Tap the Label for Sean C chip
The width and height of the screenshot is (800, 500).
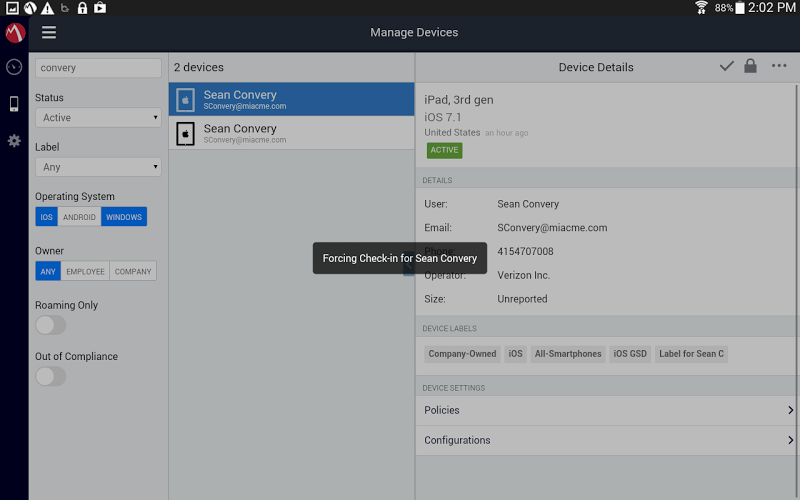(691, 354)
